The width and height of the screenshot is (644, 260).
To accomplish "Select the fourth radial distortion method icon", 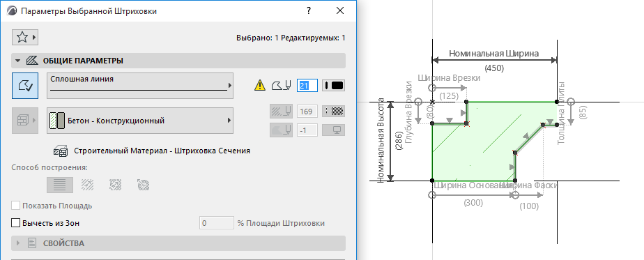I will (x=143, y=185).
